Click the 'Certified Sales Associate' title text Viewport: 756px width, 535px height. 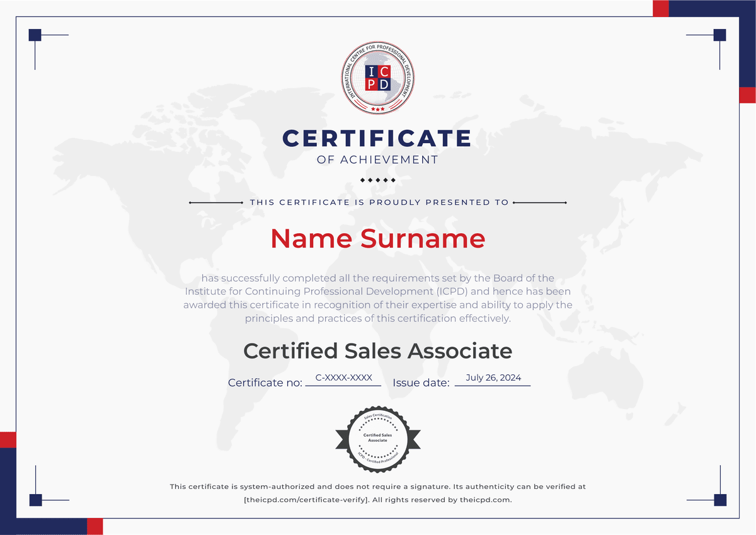click(378, 350)
